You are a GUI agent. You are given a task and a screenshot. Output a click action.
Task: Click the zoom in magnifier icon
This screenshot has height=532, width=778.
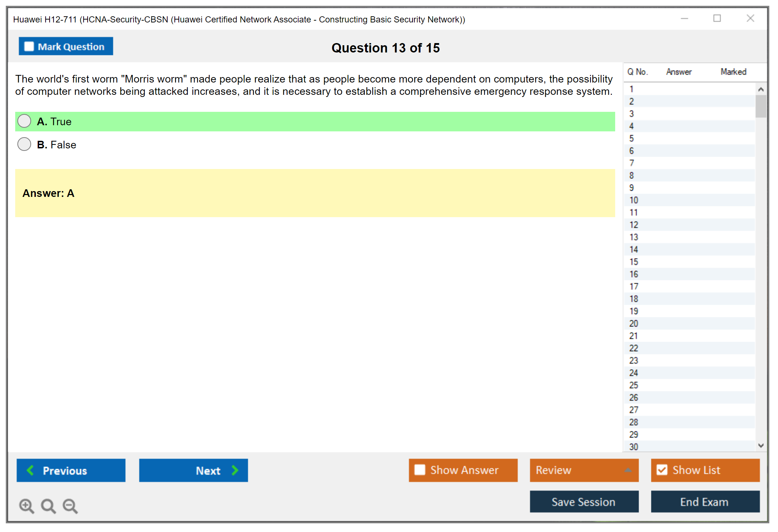coord(26,506)
